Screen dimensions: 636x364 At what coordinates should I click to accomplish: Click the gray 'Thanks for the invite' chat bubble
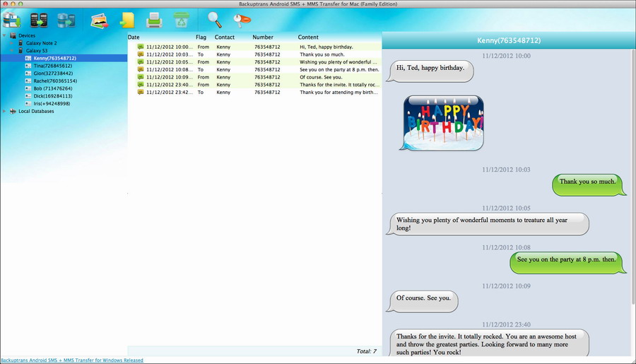click(488, 343)
